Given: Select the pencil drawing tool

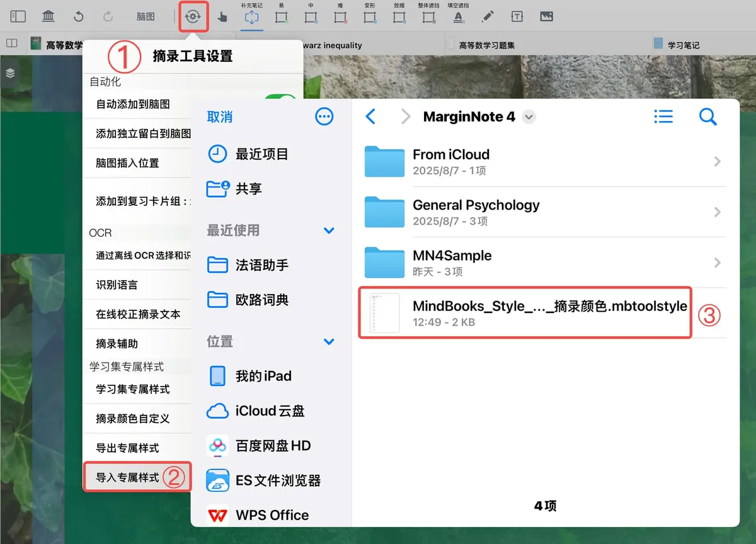Looking at the screenshot, I should [488, 17].
